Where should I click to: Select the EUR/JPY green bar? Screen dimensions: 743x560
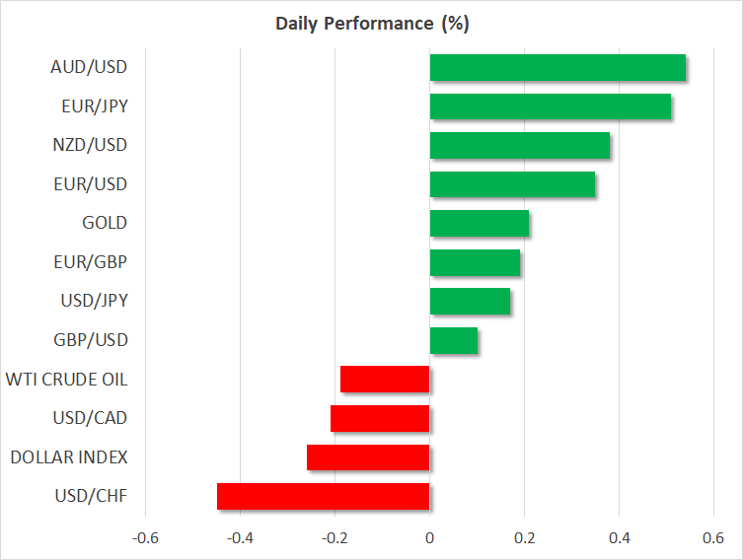[x=551, y=106]
